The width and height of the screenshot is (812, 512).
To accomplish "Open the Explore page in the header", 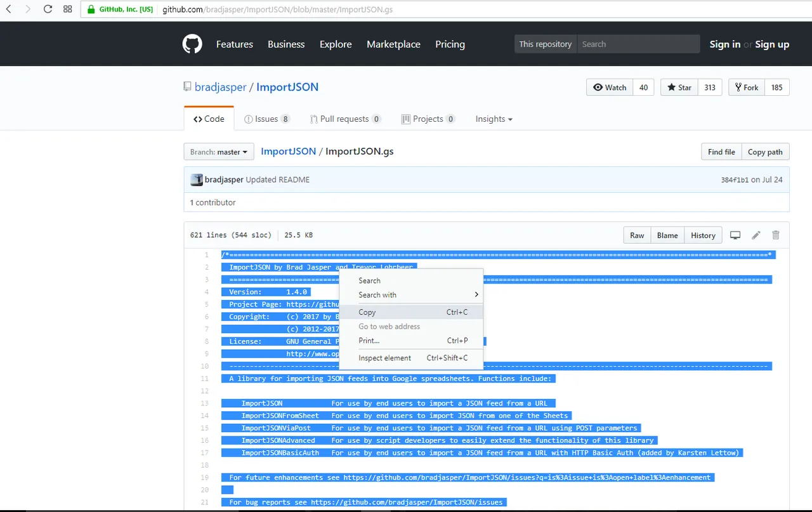I will (336, 44).
